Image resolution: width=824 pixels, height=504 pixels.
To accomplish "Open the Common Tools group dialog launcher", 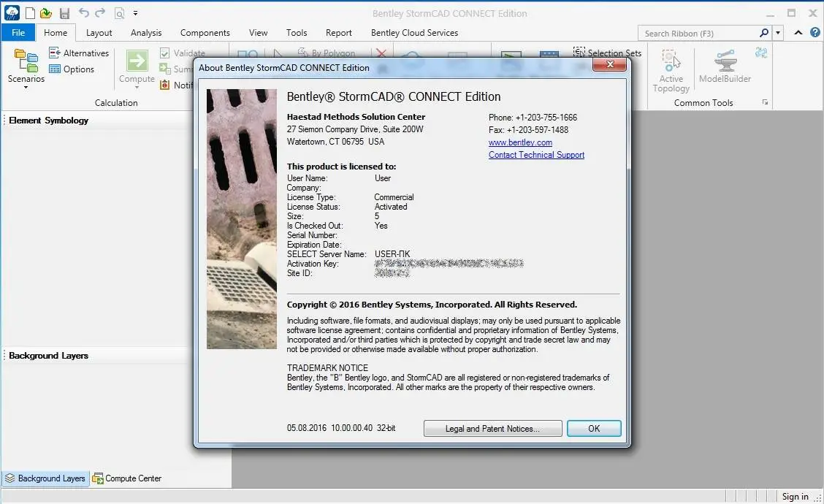I will coord(765,102).
